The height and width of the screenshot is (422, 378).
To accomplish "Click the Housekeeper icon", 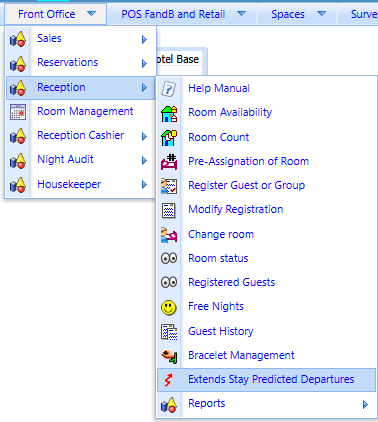I will (x=18, y=185).
